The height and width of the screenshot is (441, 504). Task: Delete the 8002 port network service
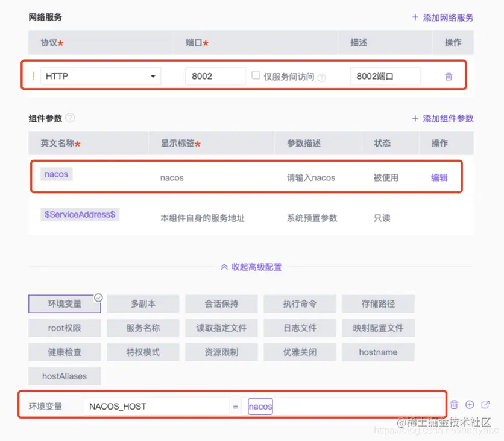point(448,76)
